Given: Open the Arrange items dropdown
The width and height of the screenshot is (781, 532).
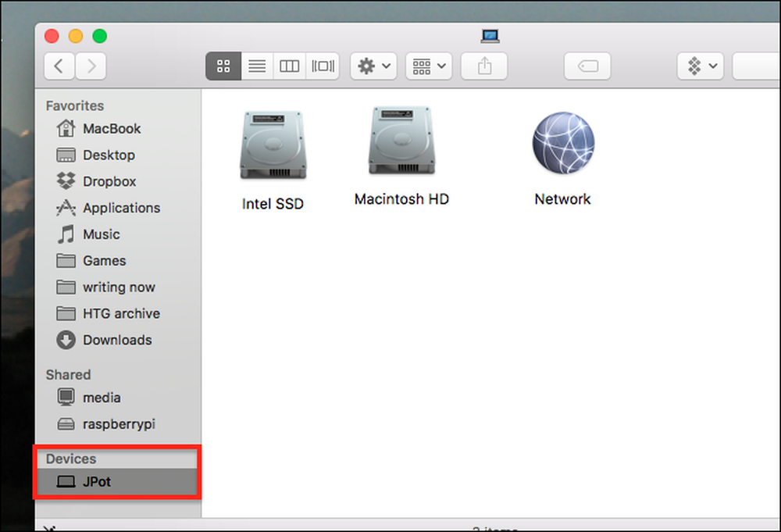Looking at the screenshot, I should (429, 66).
